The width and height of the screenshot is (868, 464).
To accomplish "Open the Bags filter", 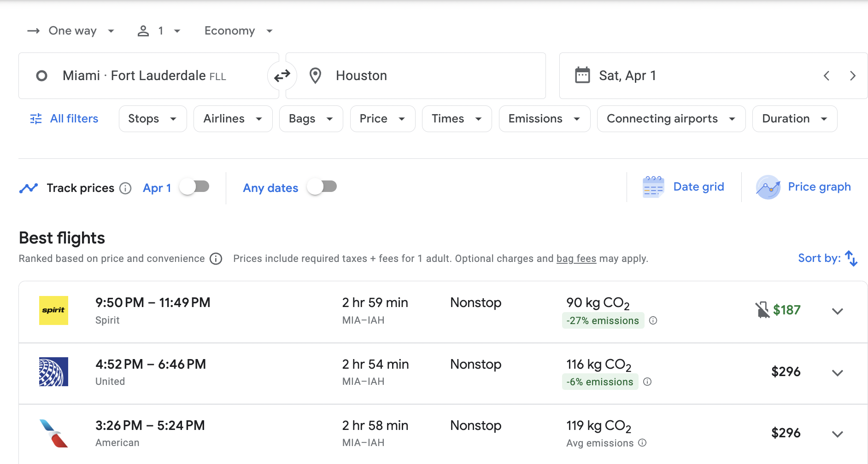I will (311, 119).
